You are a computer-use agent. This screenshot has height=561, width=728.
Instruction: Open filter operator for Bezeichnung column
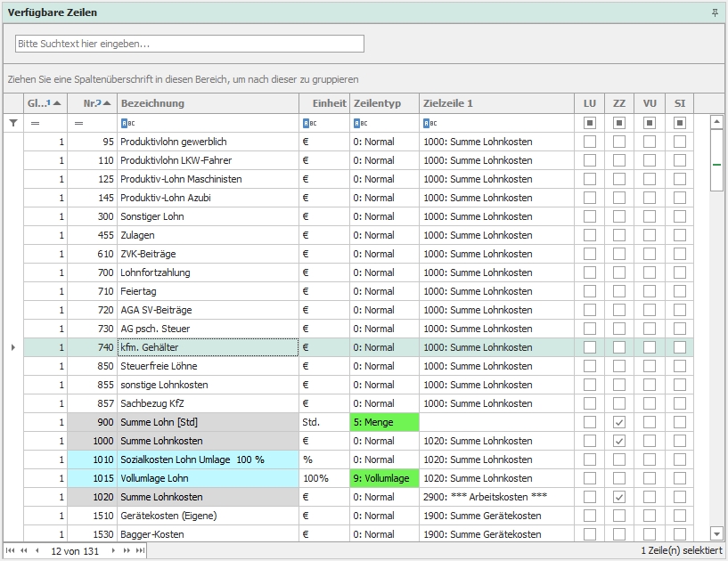coord(127,124)
